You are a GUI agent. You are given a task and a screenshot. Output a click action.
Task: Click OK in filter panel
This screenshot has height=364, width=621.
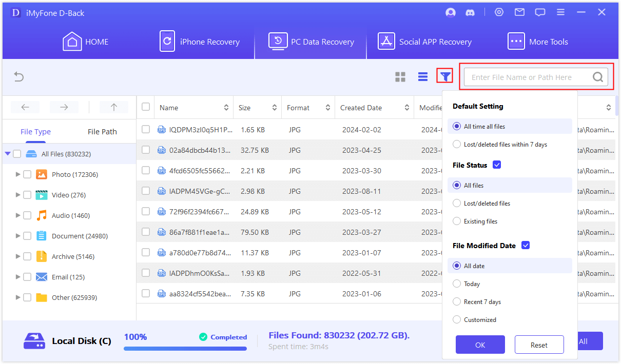tap(480, 345)
